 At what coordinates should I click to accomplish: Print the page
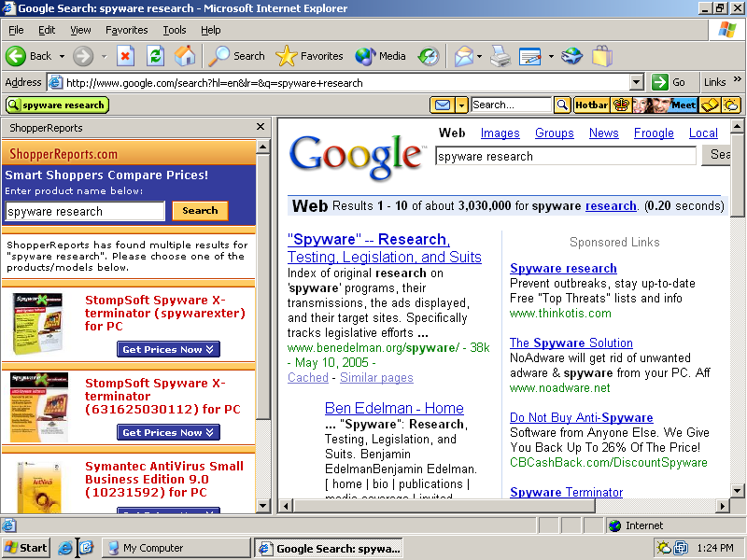500,56
